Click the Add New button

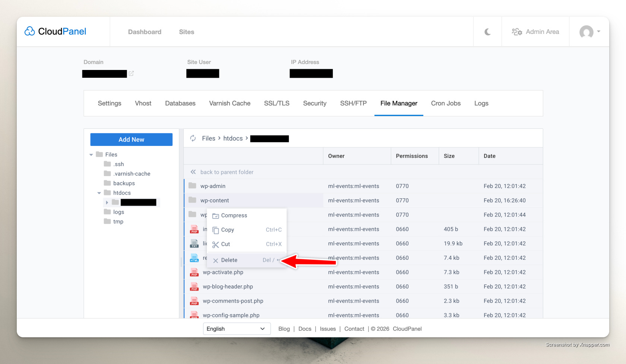point(131,140)
